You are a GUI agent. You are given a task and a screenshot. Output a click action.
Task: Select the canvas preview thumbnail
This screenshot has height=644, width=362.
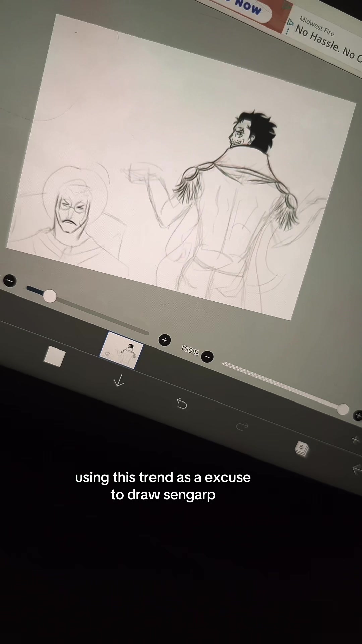tap(121, 350)
